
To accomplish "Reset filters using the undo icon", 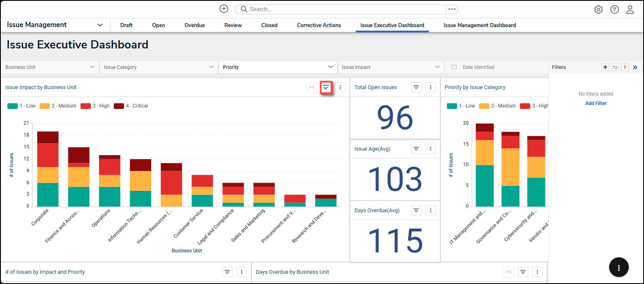I will point(615,67).
